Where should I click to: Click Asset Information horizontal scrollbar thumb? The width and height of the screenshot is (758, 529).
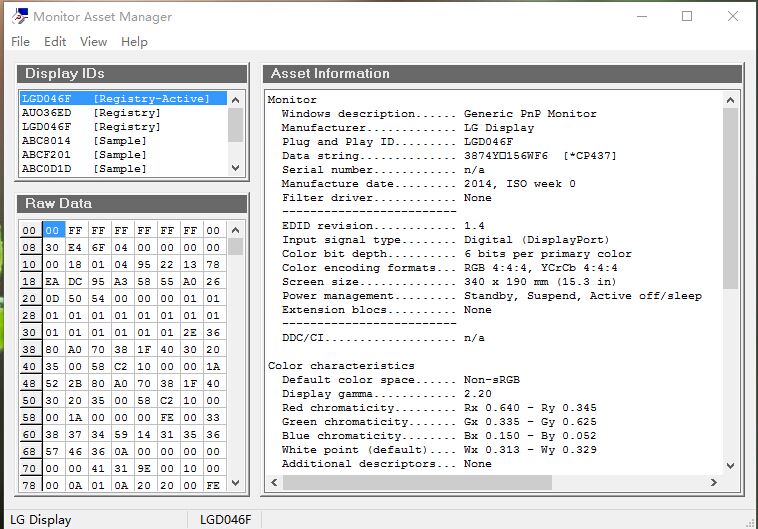[x=417, y=482]
